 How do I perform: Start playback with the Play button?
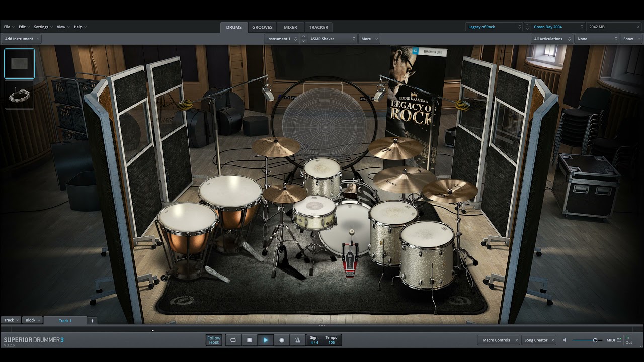pos(266,340)
